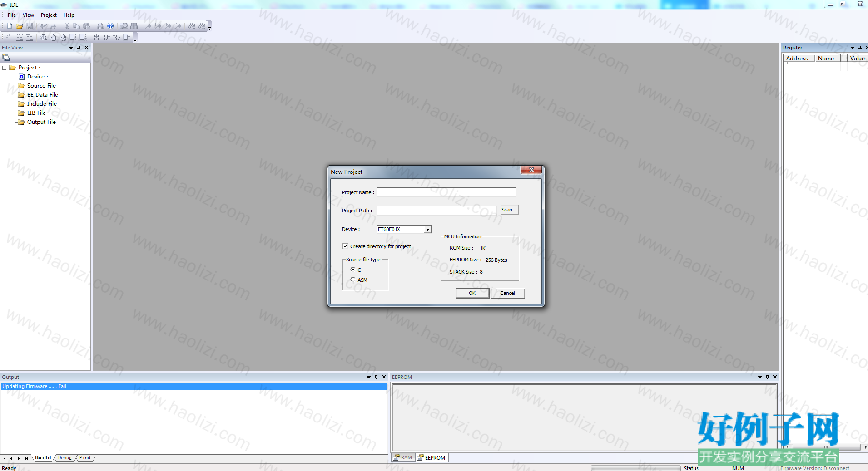Click the Cut scissors icon

[x=67, y=26]
